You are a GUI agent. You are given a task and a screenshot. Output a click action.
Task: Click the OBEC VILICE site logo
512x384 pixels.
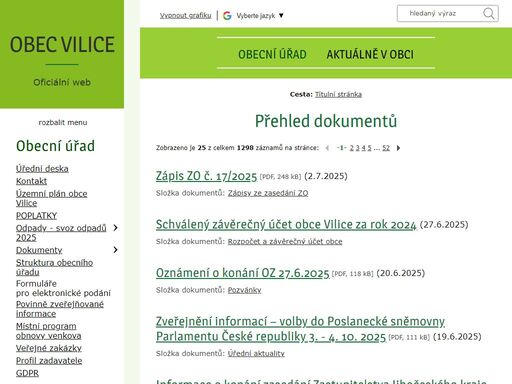[62, 44]
